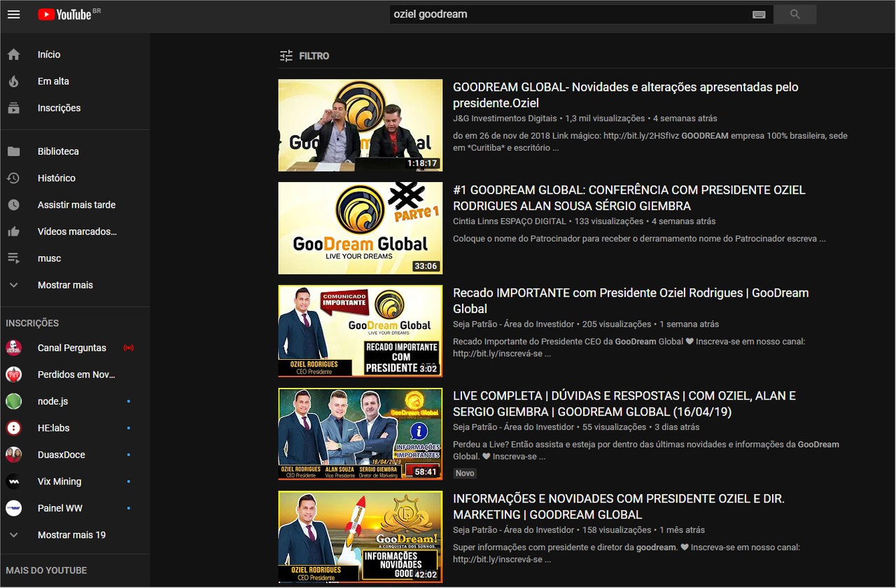
Task: Open Vix Mining channel avatar
Action: pos(13,482)
